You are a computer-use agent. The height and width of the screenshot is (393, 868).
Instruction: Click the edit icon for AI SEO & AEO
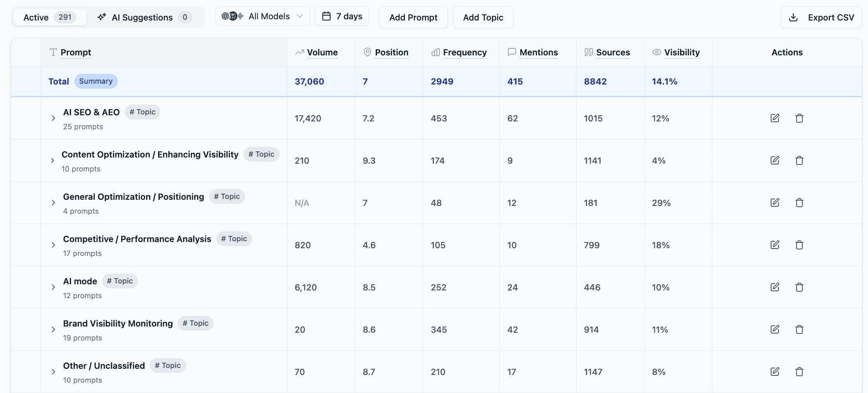(x=775, y=118)
